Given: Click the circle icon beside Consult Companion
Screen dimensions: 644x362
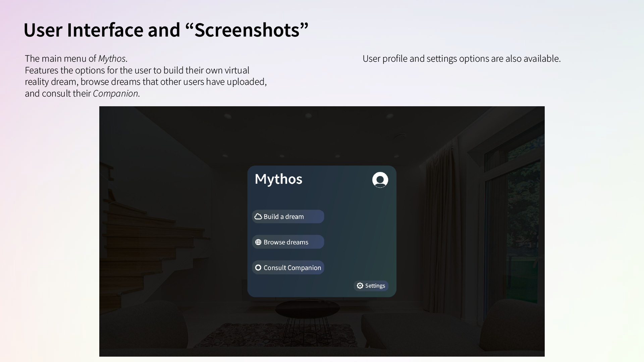Looking at the screenshot, I should [x=258, y=267].
